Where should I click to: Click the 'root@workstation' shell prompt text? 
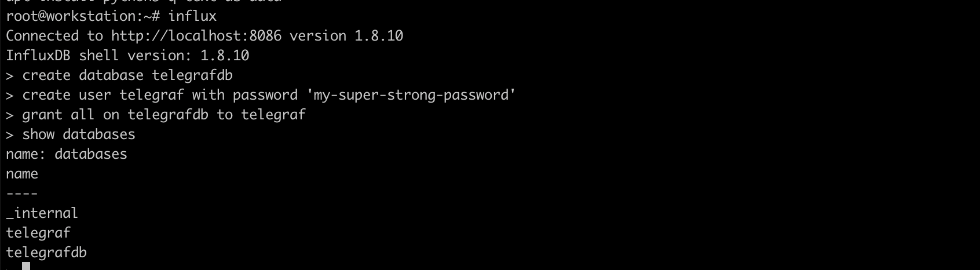tap(71, 16)
